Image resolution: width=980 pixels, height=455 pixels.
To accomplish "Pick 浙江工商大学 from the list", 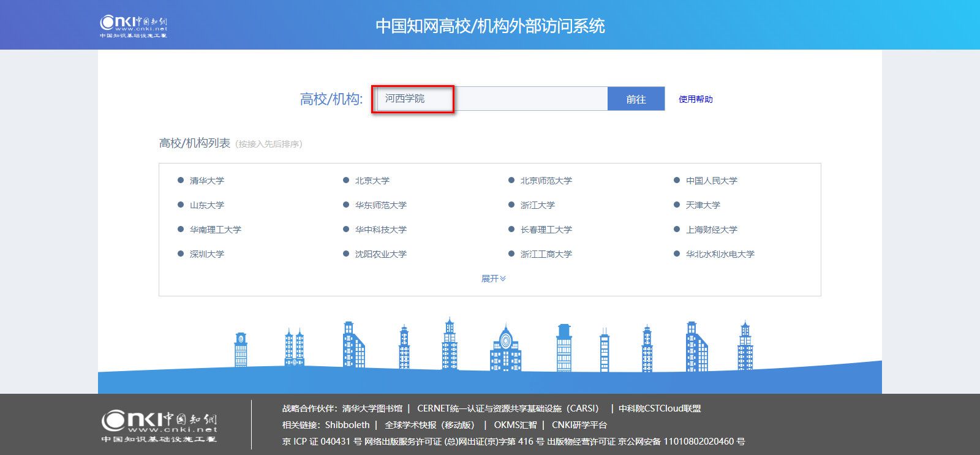I will (x=546, y=254).
